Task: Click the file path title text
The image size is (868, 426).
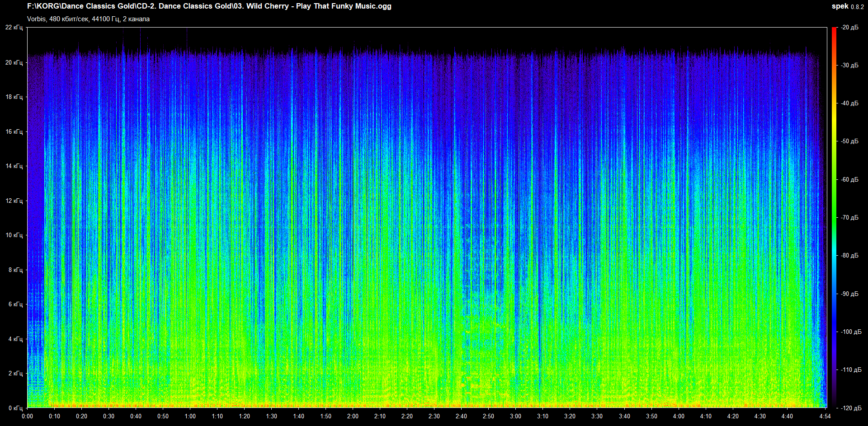Action: pyautogui.click(x=209, y=6)
